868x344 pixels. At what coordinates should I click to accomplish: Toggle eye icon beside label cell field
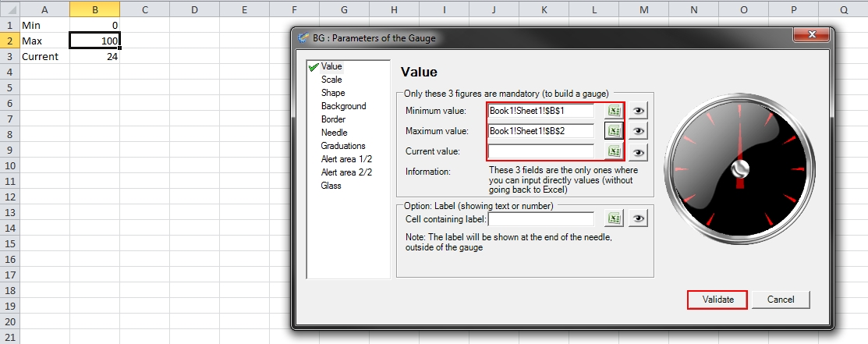click(x=638, y=220)
